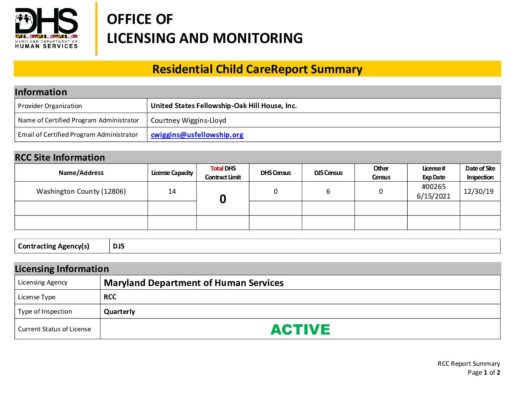Viewport: 518px width, 400px height.
Task: Click the 'Total DHS Contract Limit' column header
Action: [x=223, y=173]
